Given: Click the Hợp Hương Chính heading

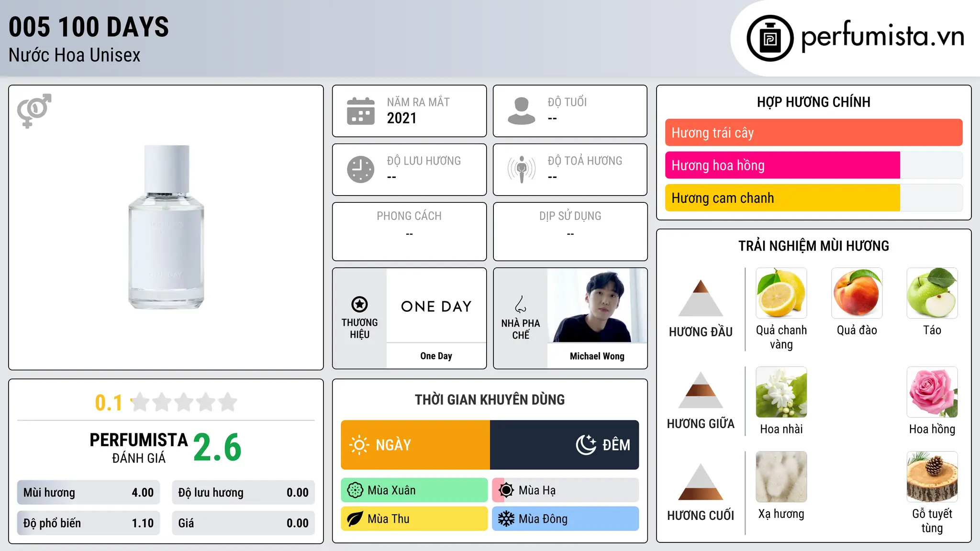Looking at the screenshot, I should click(x=813, y=102).
